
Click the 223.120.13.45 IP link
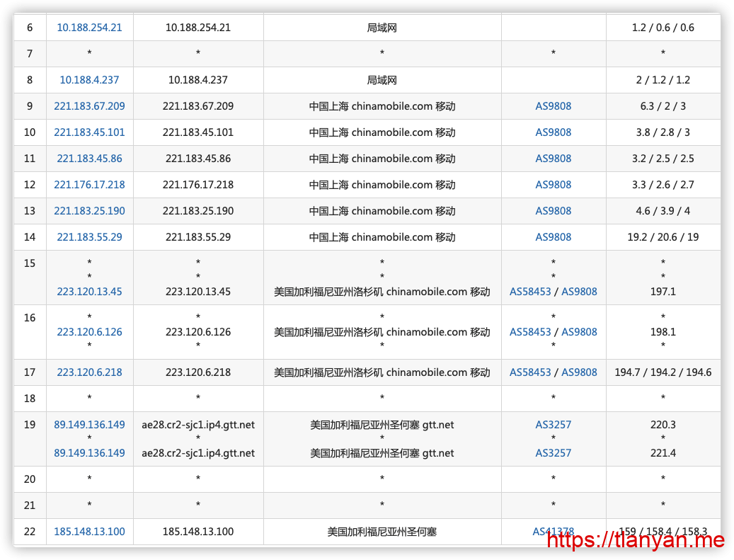89,292
